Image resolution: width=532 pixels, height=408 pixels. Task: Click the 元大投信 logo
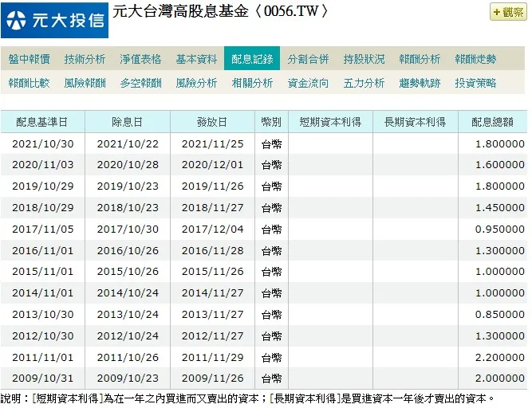click(x=54, y=20)
